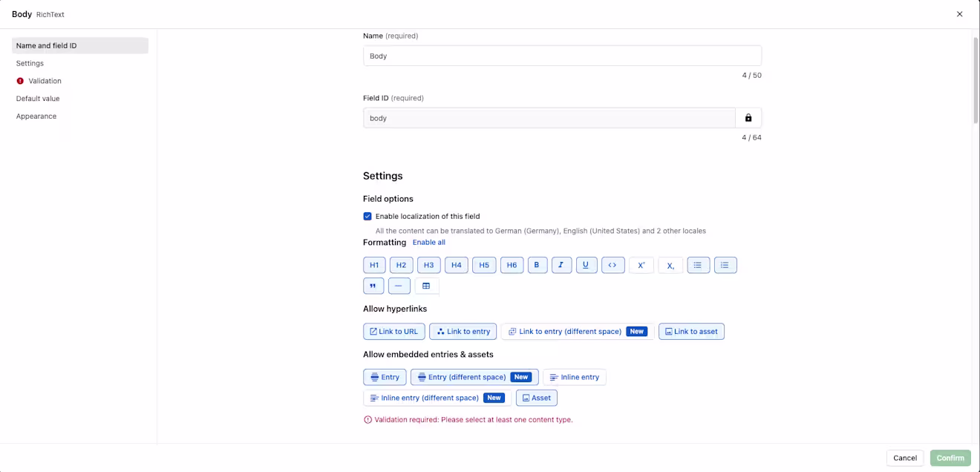Click the Field ID lock icon
Image resolution: width=980 pixels, height=472 pixels.
pos(748,118)
